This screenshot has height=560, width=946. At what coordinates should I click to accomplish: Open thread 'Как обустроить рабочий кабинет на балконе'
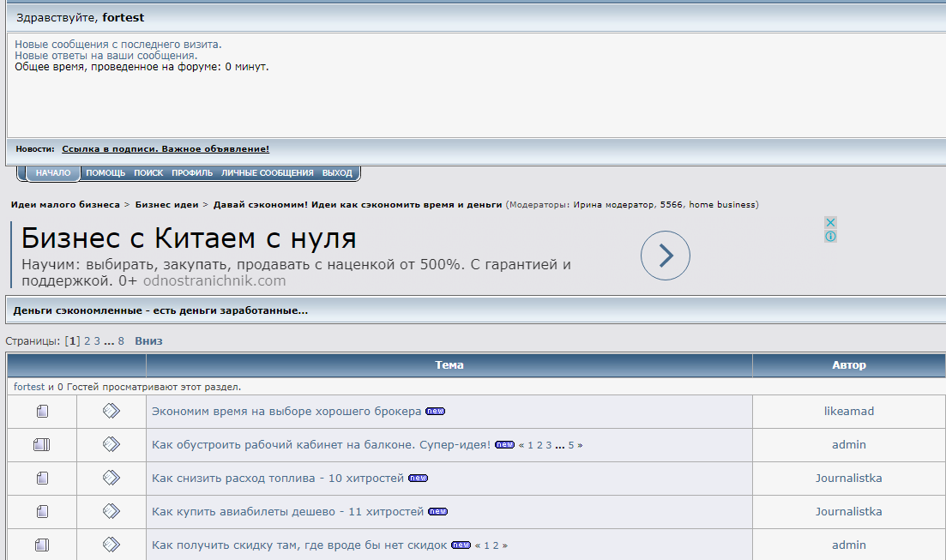(x=321, y=445)
